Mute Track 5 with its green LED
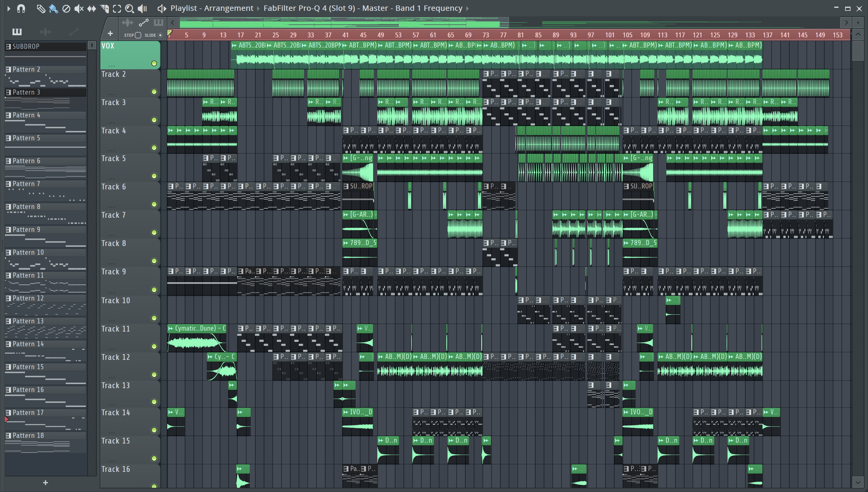 [154, 176]
